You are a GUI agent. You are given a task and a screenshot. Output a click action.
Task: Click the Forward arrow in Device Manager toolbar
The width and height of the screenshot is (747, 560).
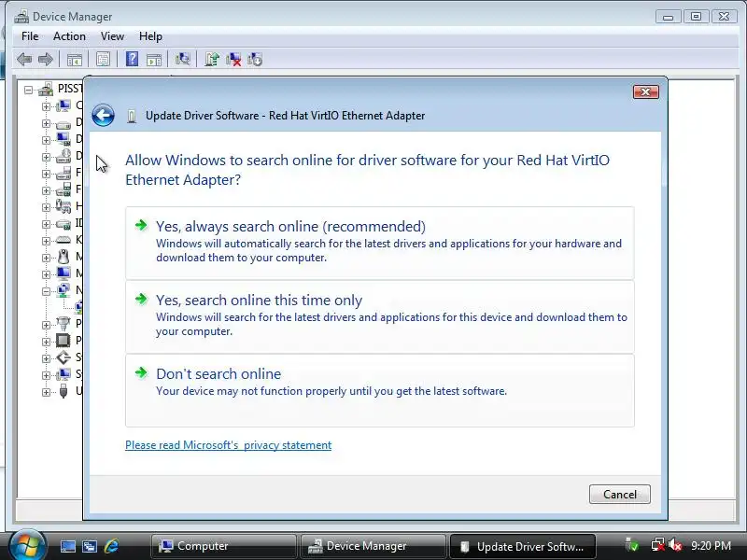[x=45, y=60]
